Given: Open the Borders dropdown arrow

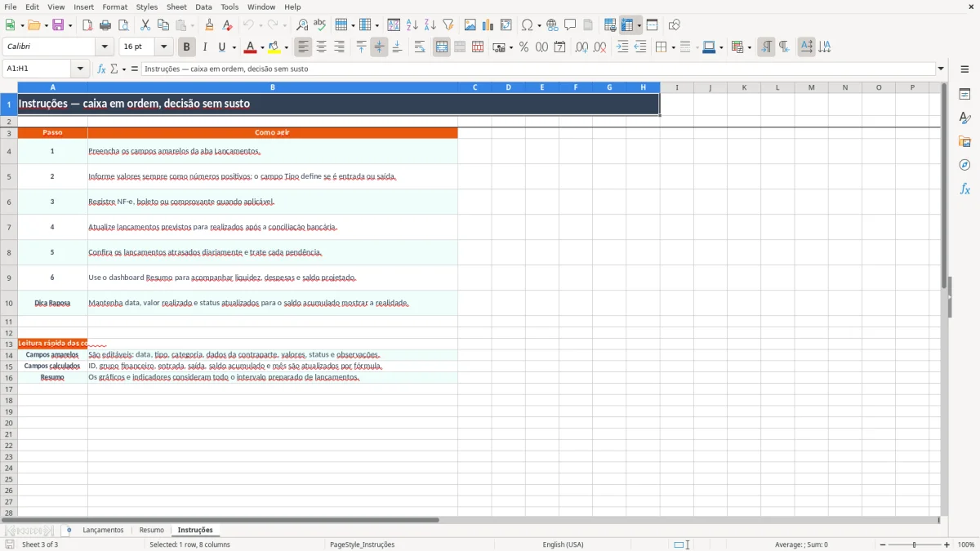Looking at the screenshot, I should (672, 47).
